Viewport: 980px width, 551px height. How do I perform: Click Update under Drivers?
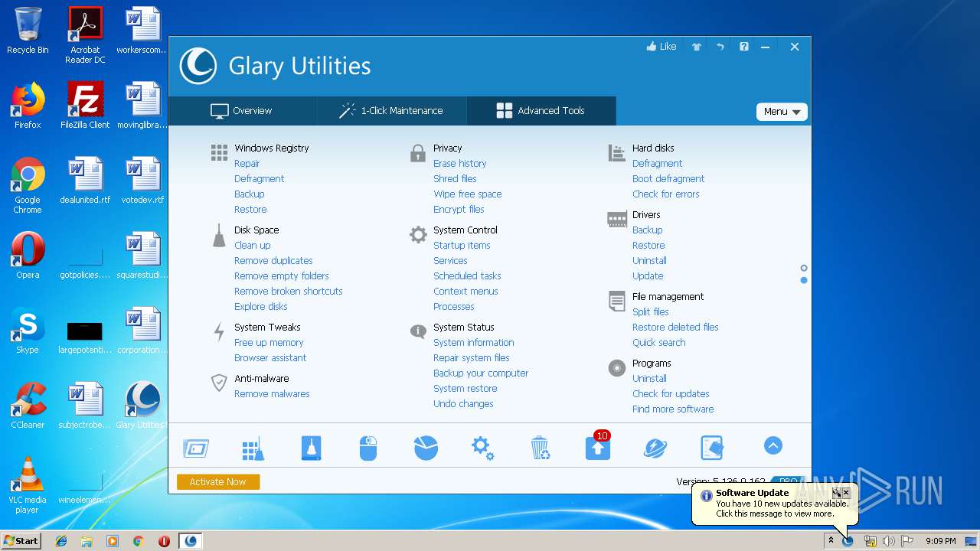click(648, 276)
